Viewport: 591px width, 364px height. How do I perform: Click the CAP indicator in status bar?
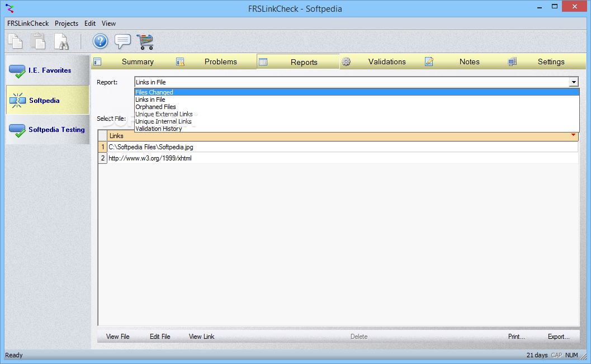click(x=556, y=355)
